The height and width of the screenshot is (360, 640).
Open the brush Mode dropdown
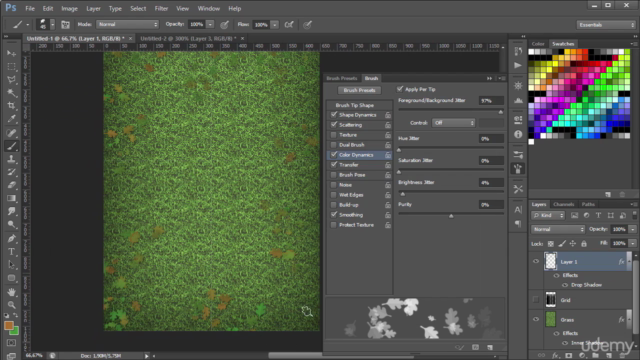(x=127, y=24)
